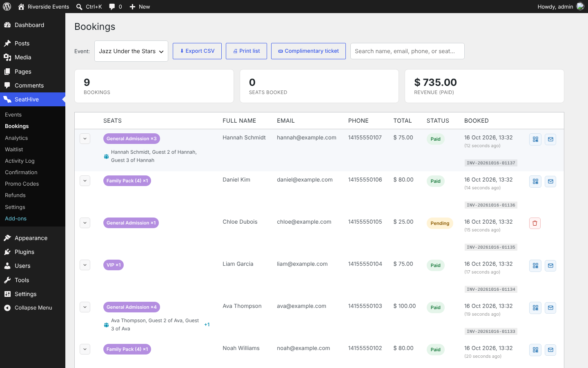Viewport: 588px width, 368px height.
Task: Click admin avatar in top bar
Action: tap(580, 6)
